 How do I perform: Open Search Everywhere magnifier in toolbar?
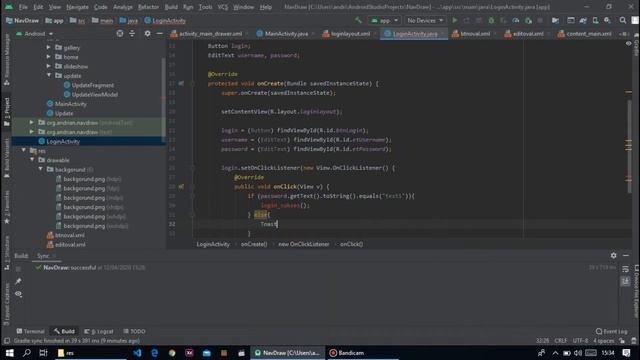coord(622,20)
